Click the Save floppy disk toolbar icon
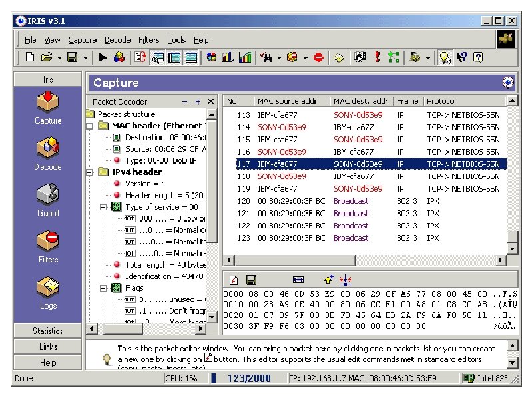The height and width of the screenshot is (398, 532). [x=73, y=57]
